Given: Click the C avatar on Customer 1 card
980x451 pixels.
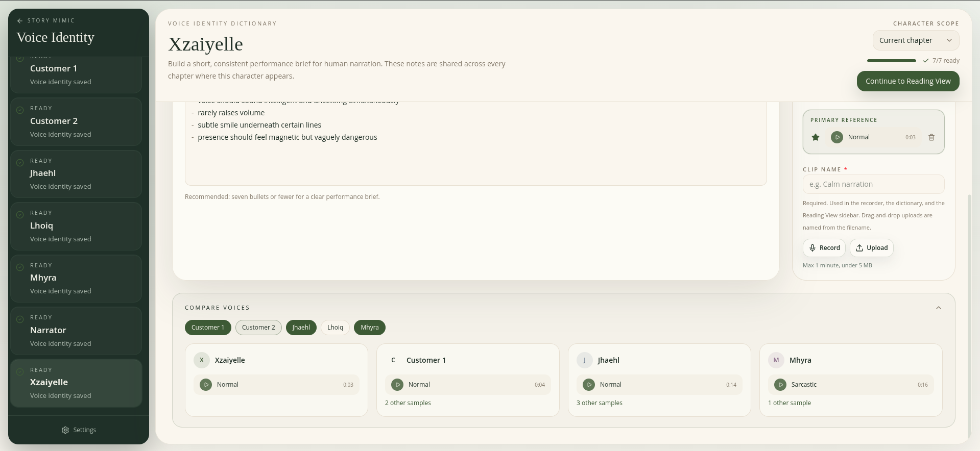Looking at the screenshot, I should 393,360.
